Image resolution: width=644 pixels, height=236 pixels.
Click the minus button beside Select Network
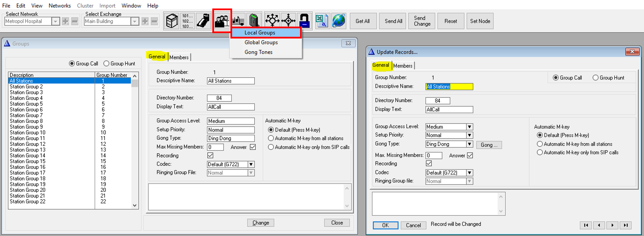pyautogui.click(x=75, y=21)
